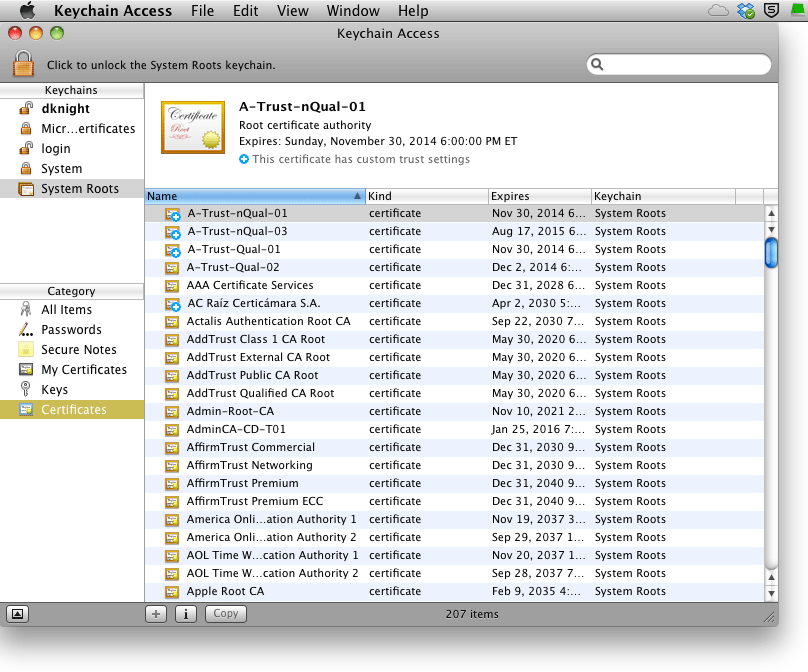Select the Admin-Root-CA certificate row

tap(454, 412)
